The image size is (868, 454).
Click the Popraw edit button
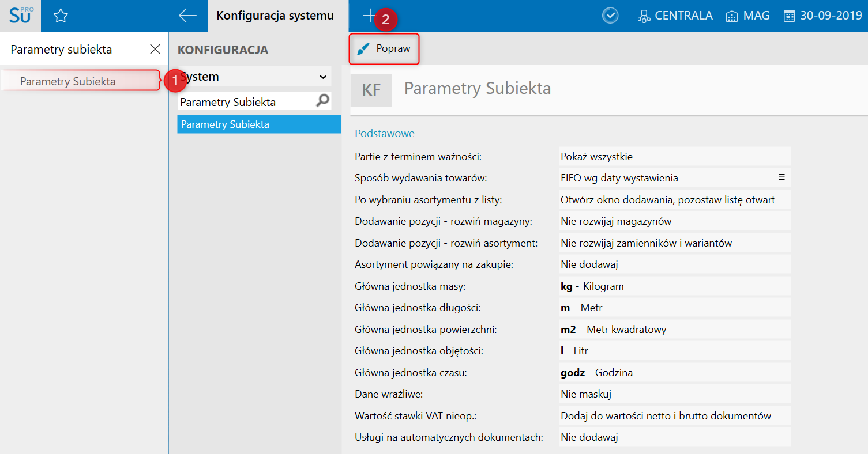(384, 49)
